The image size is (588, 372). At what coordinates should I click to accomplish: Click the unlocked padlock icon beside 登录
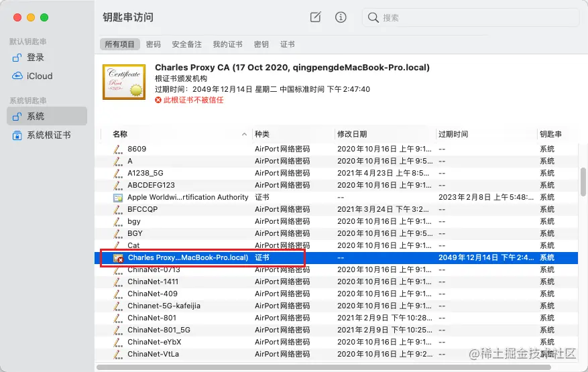point(17,58)
